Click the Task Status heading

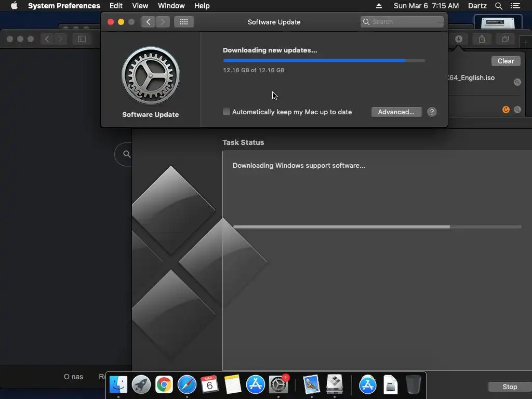tap(243, 142)
